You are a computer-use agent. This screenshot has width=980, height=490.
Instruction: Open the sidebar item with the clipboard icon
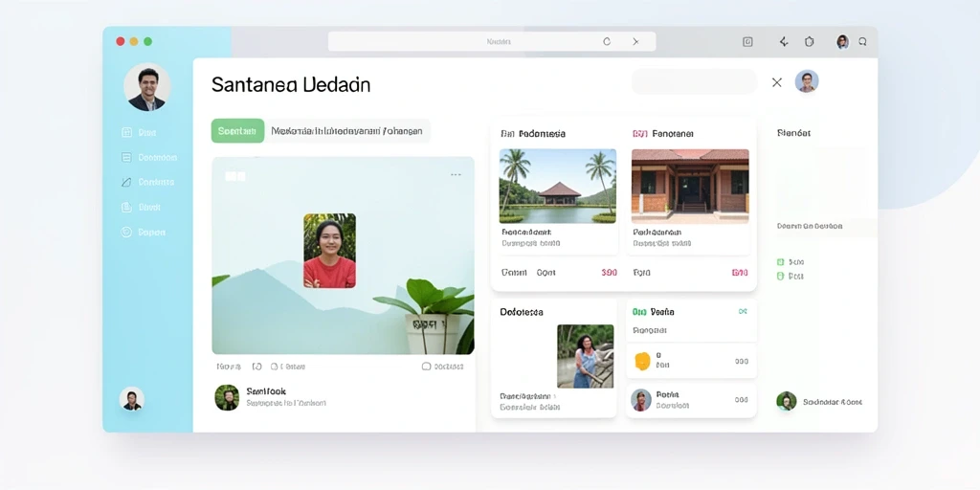click(x=141, y=207)
